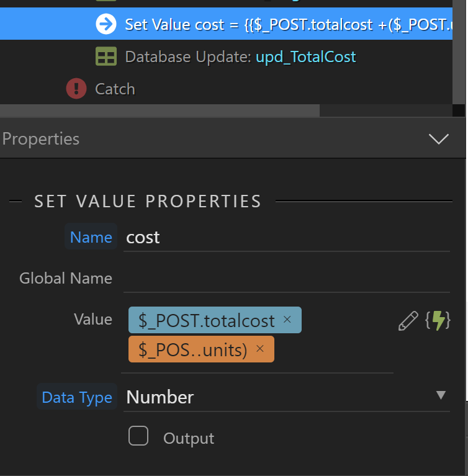This screenshot has width=468, height=476.
Task: Click the Database Update table icon
Action: coord(106,57)
